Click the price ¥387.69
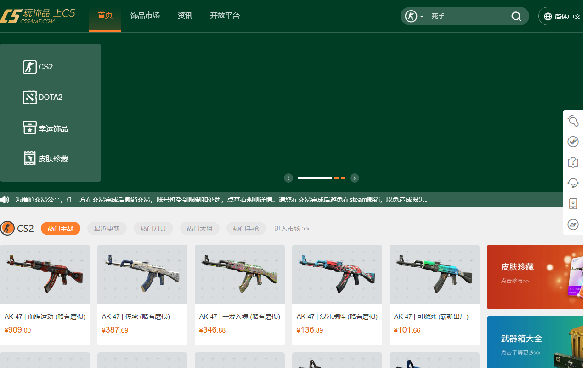Screen dimensions: 588x368 (x=115, y=330)
